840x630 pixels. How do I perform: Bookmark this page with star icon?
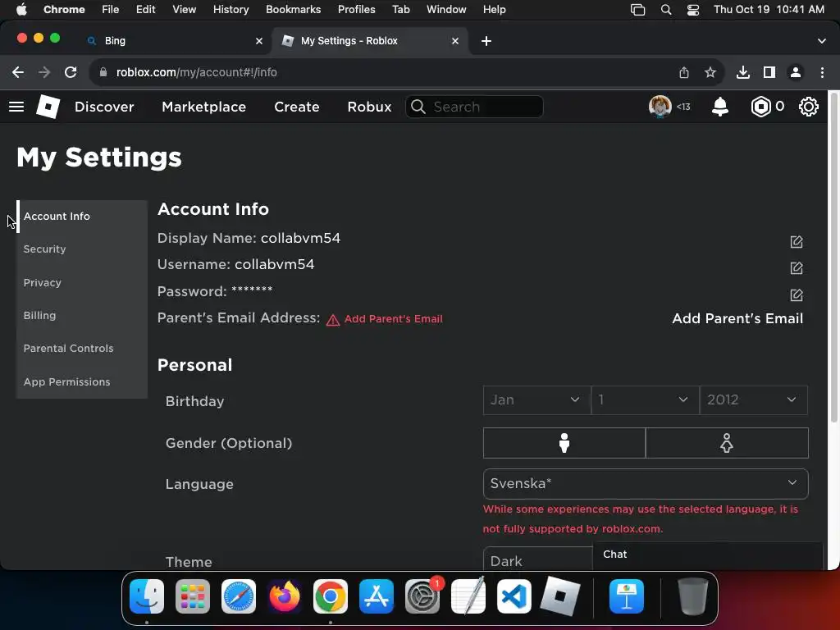click(x=710, y=72)
